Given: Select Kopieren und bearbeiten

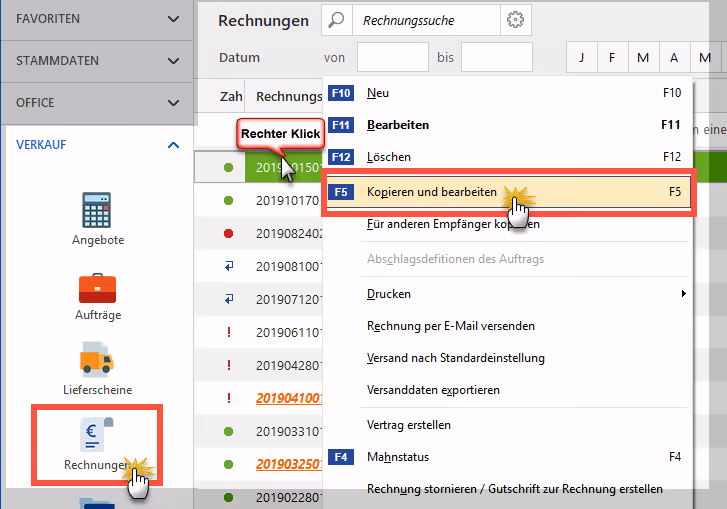Looking at the screenshot, I should (509, 192).
